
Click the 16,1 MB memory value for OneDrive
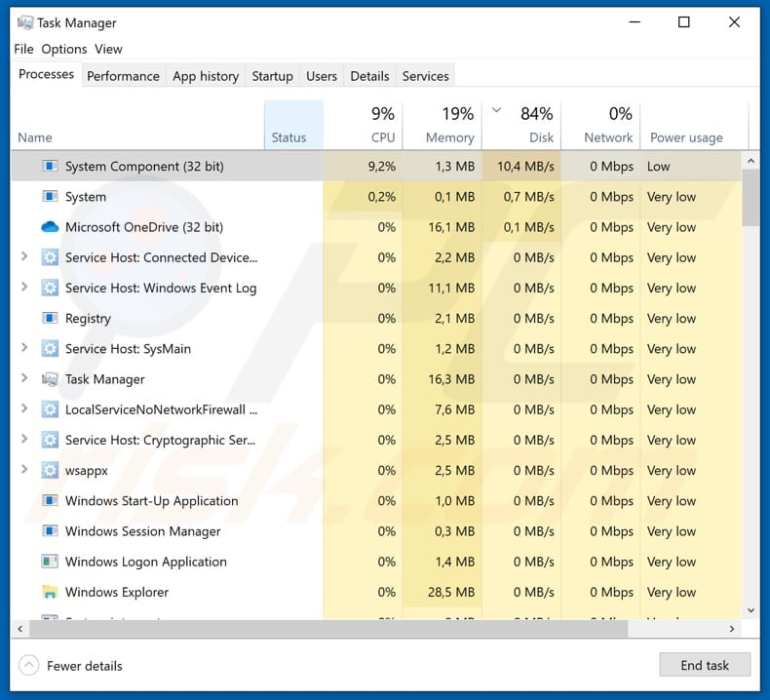click(451, 227)
